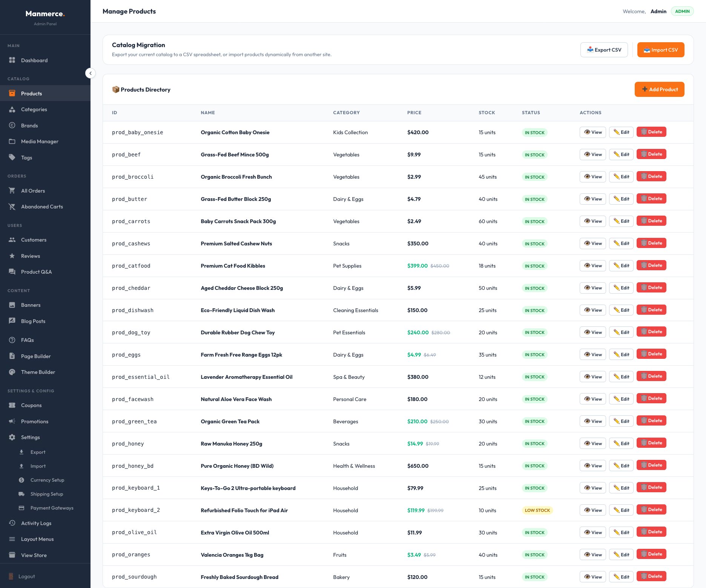Viewport: 706px width, 588px height.
Task: Click the '60 units' stock cell
Action: pyautogui.click(x=488, y=221)
